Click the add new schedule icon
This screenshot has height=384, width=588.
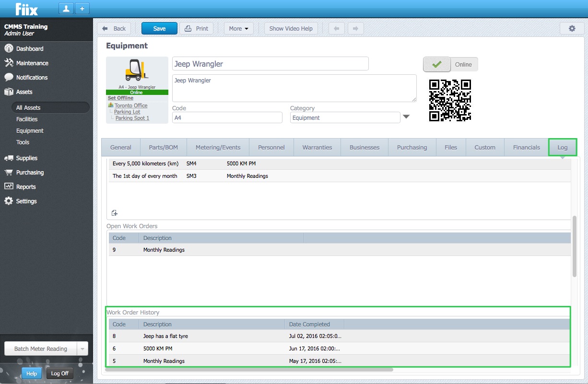tap(114, 213)
